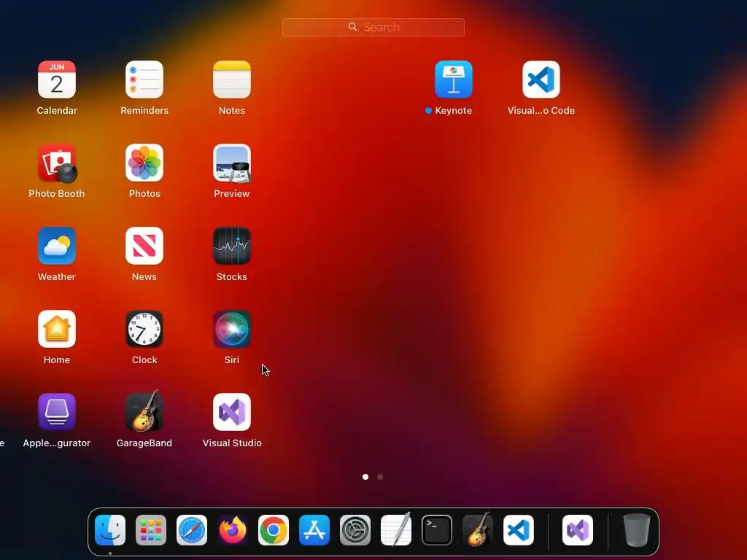Launch Terminal from the Dock
The height and width of the screenshot is (560, 747).
coord(437,530)
